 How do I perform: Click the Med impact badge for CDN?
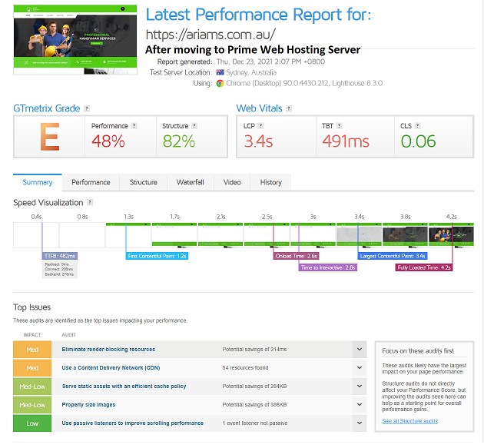pos(32,368)
